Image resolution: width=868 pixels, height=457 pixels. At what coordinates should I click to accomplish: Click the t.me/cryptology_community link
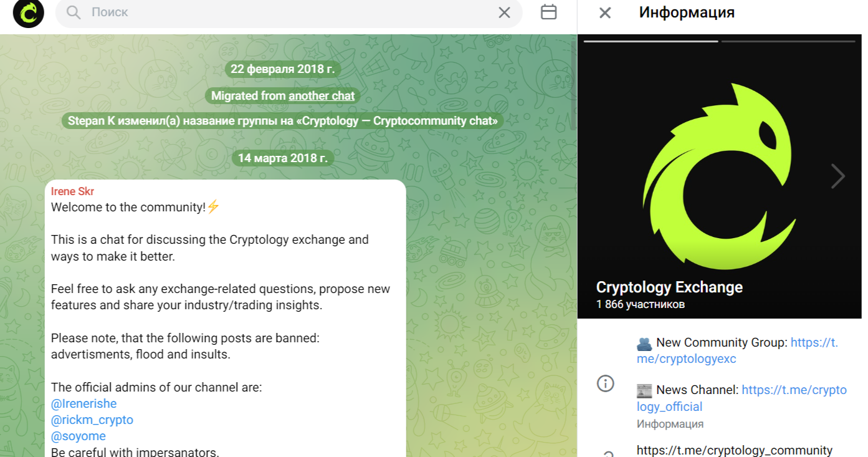pyautogui.click(x=735, y=450)
